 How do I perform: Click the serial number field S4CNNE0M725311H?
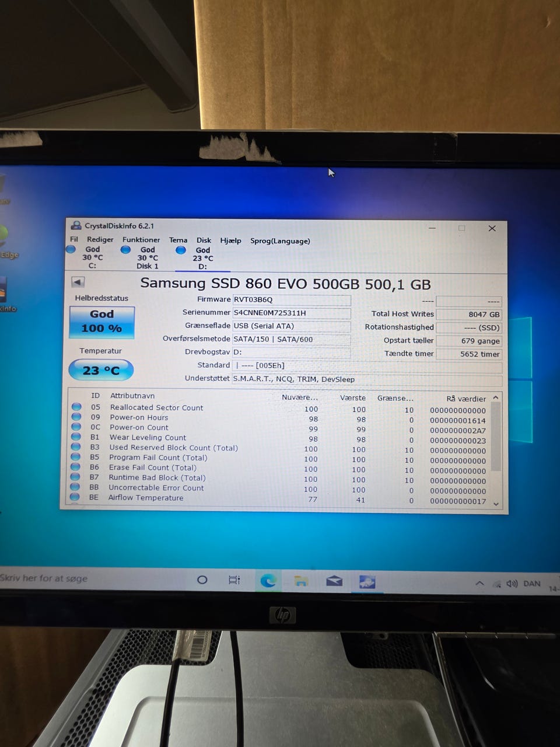click(x=292, y=313)
